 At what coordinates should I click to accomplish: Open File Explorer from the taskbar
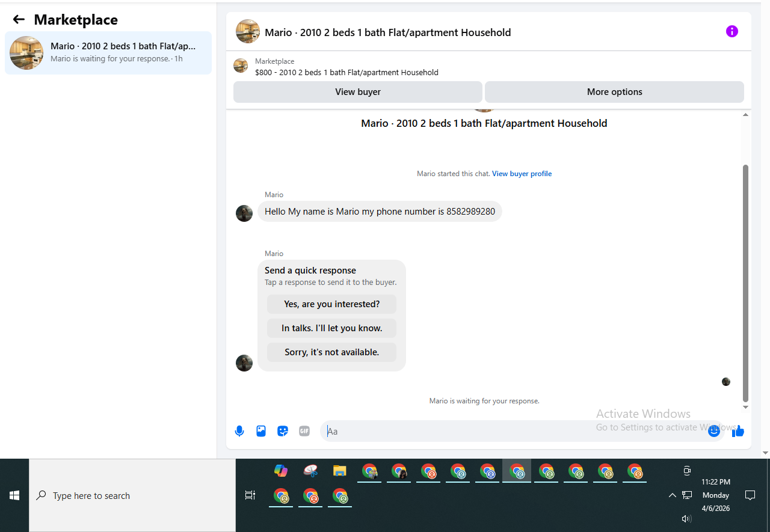(340, 471)
